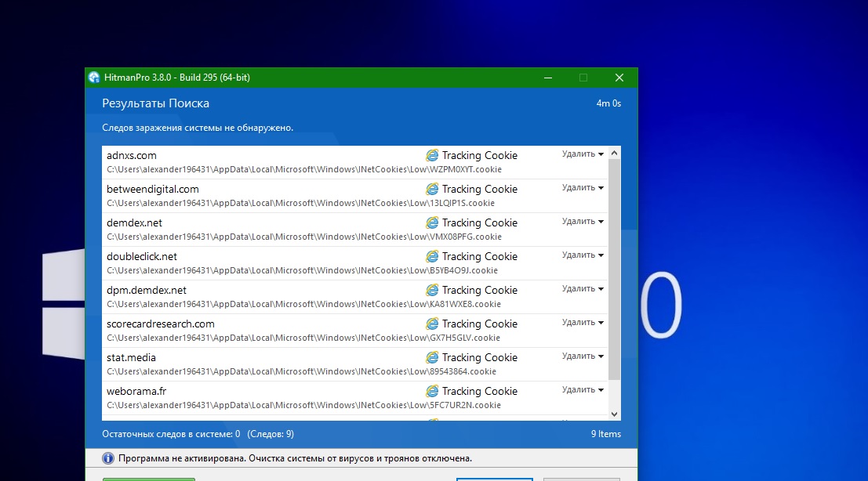Screen dimensions: 868x481
Task: Click the VMX08PFG.cookie file path
Action: pyautogui.click(x=304, y=237)
